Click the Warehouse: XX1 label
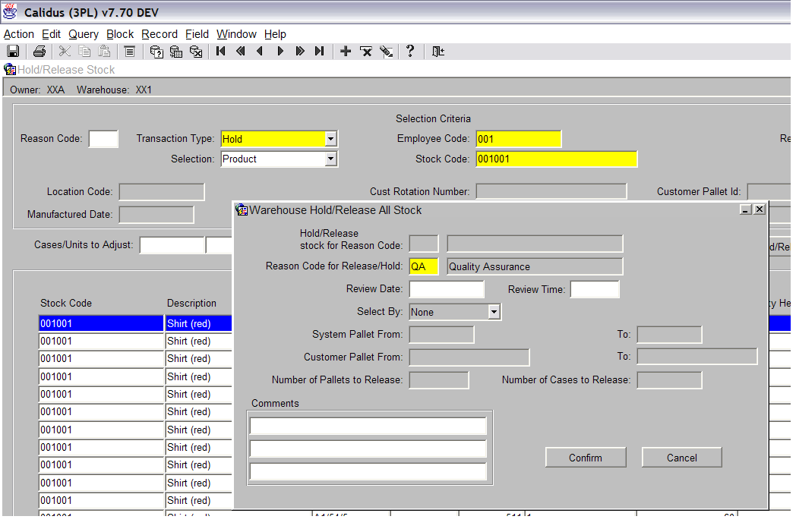 (x=114, y=90)
